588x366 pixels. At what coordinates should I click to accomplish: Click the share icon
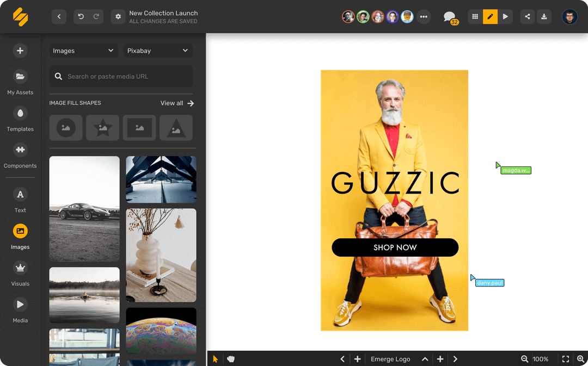point(527,17)
